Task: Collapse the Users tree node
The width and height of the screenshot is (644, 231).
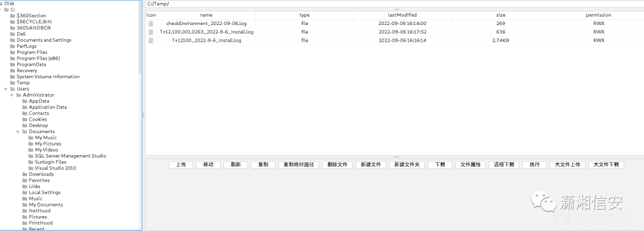Action: coord(6,89)
